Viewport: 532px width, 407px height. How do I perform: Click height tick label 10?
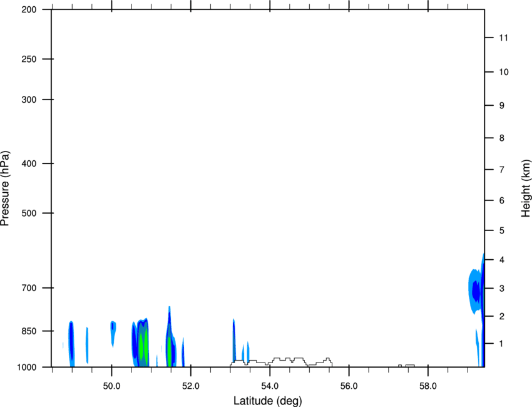point(504,72)
